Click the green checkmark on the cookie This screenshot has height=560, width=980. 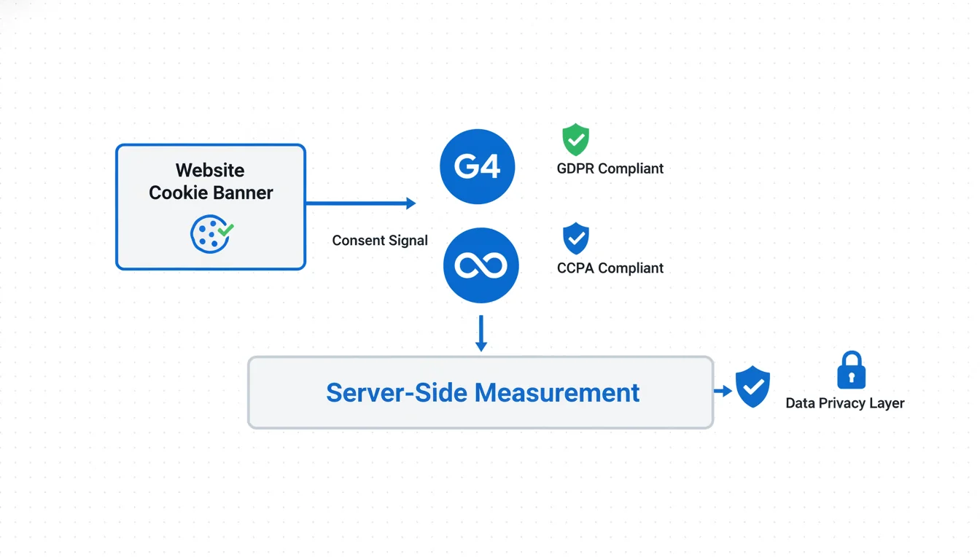click(226, 230)
